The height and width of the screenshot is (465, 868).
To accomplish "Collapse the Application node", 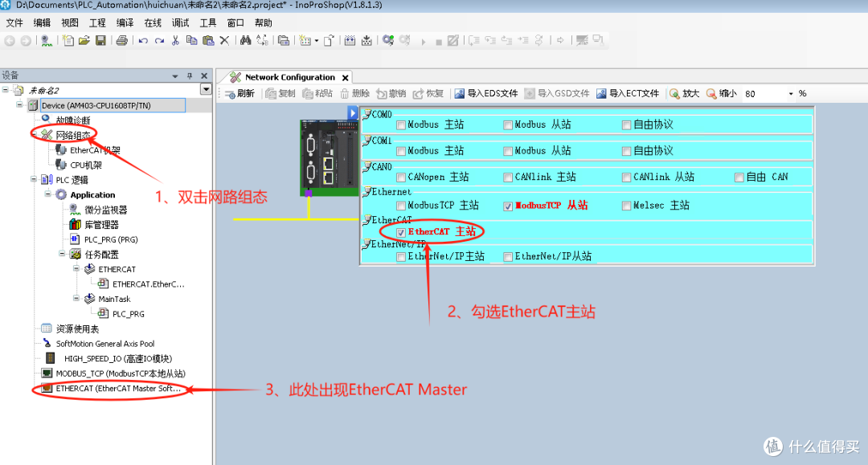I will click(48, 194).
